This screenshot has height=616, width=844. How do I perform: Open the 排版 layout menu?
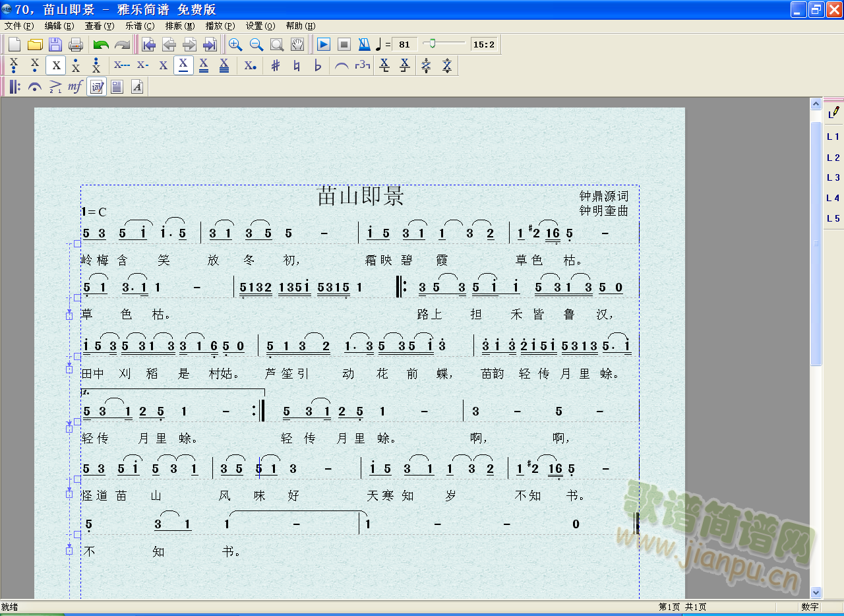(x=179, y=26)
